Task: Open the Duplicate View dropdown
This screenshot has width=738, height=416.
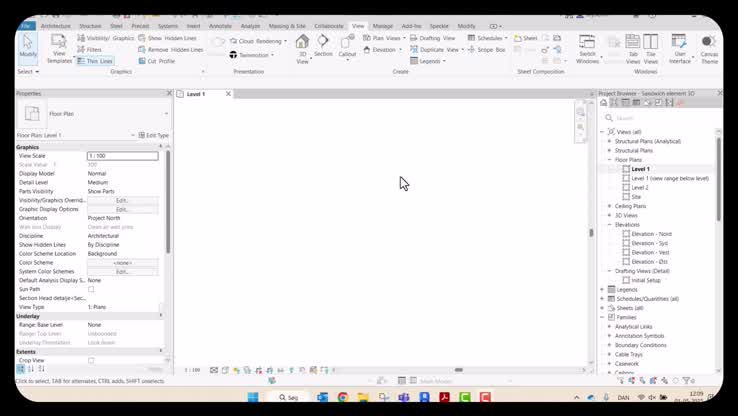Action: point(437,49)
